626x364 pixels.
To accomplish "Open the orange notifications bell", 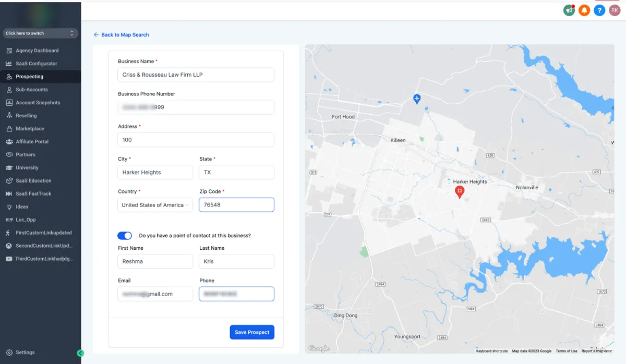I will click(584, 10).
